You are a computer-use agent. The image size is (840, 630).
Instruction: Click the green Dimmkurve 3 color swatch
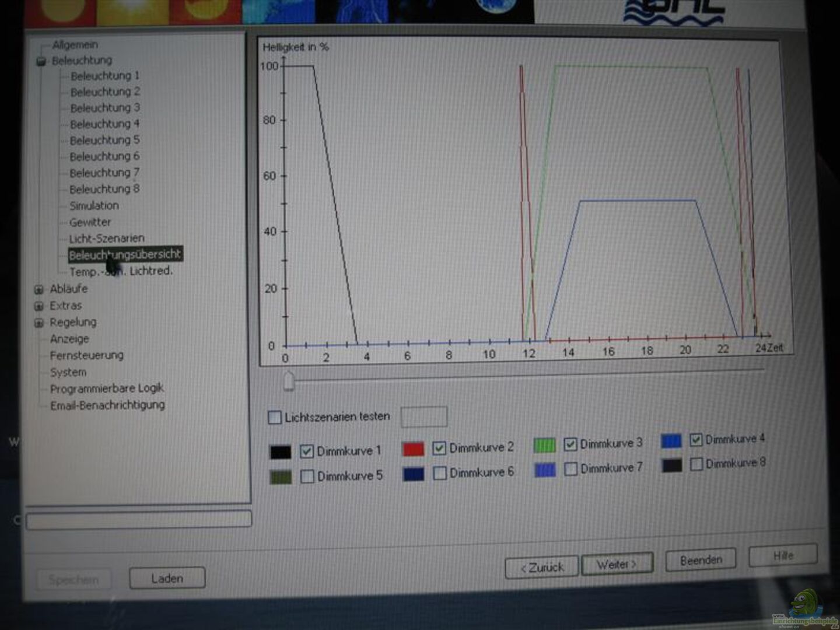tap(544, 446)
